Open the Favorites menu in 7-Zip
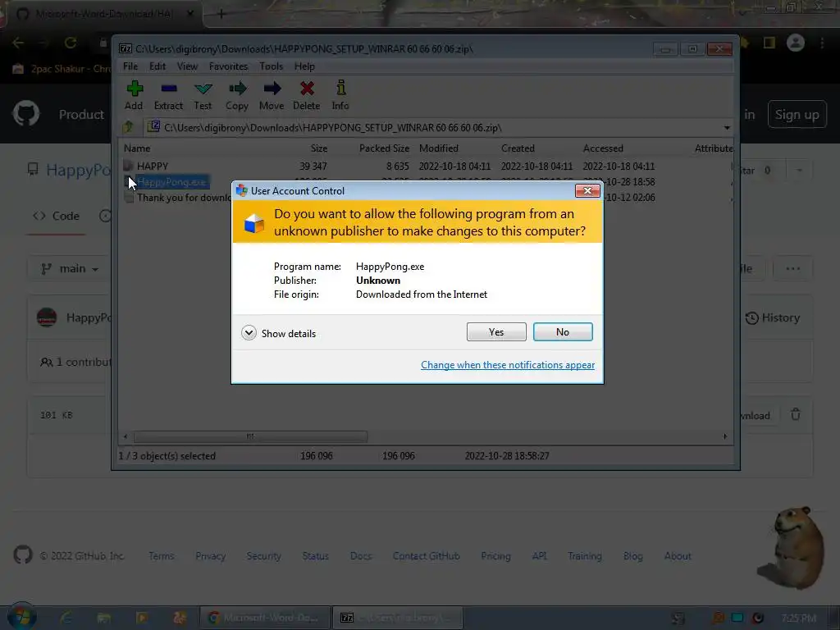840x630 pixels. coord(228,66)
